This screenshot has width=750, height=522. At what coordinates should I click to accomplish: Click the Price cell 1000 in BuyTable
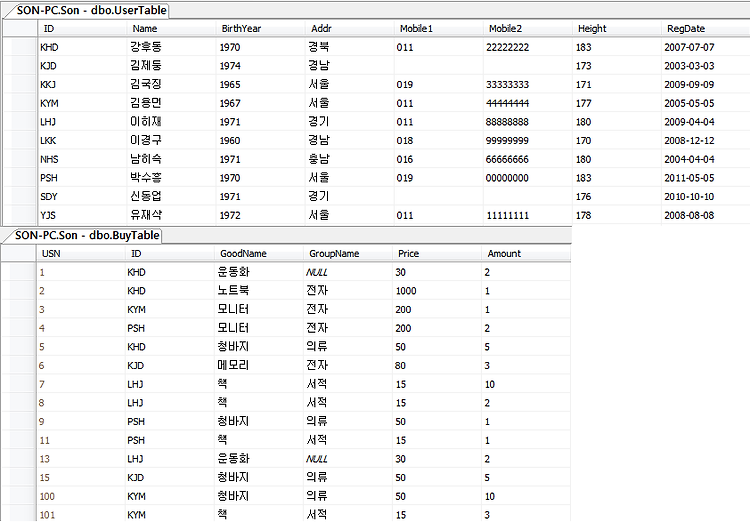pos(436,290)
